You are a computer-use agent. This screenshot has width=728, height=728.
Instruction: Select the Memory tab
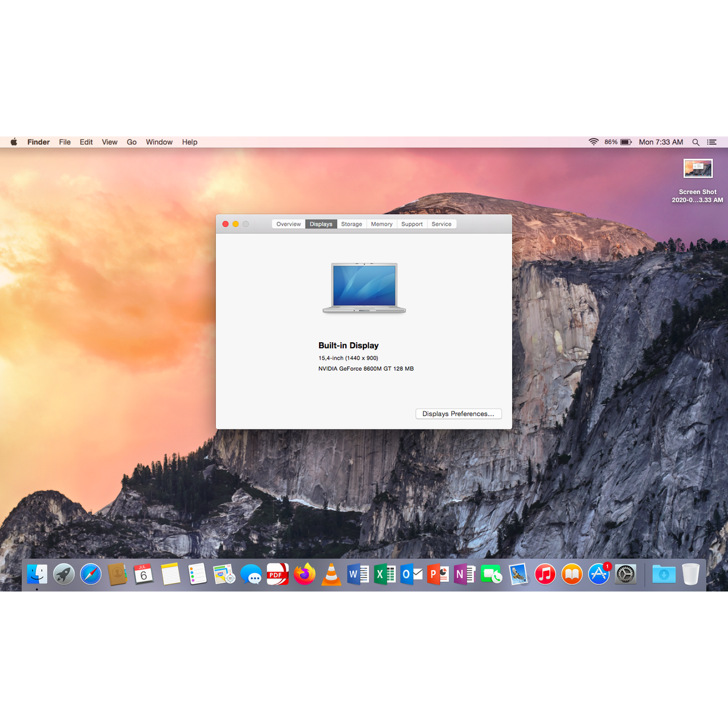point(381,224)
